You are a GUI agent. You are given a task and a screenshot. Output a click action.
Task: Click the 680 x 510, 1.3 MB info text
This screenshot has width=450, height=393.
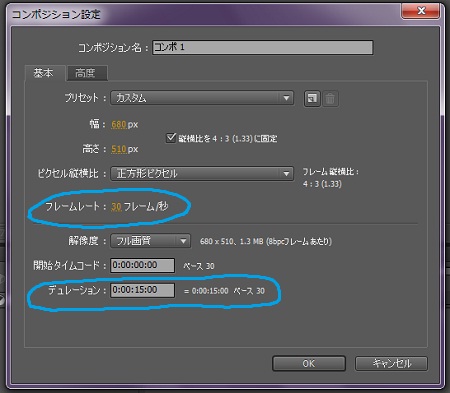266,241
